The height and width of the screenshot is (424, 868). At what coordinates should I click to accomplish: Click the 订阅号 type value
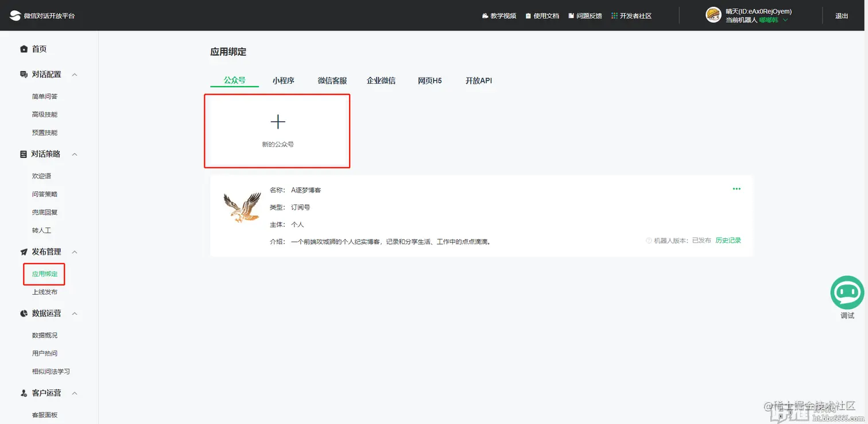pyautogui.click(x=301, y=207)
